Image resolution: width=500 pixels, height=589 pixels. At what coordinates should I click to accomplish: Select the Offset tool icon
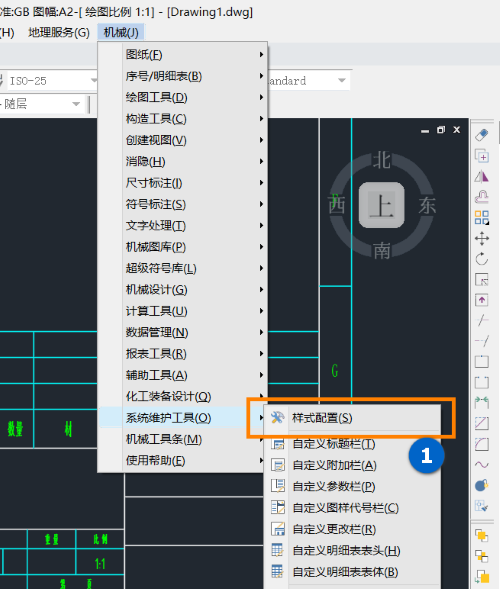482,197
